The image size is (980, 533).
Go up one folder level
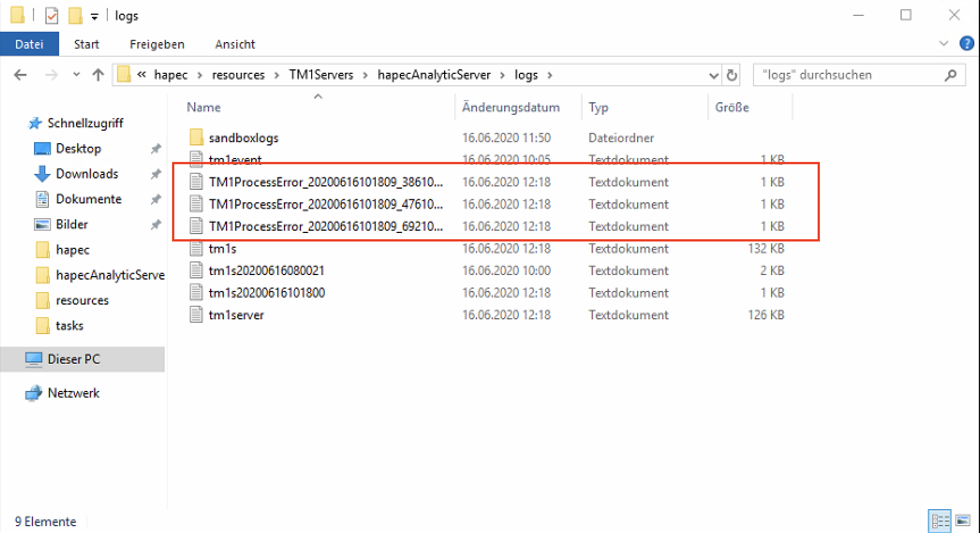click(98, 75)
